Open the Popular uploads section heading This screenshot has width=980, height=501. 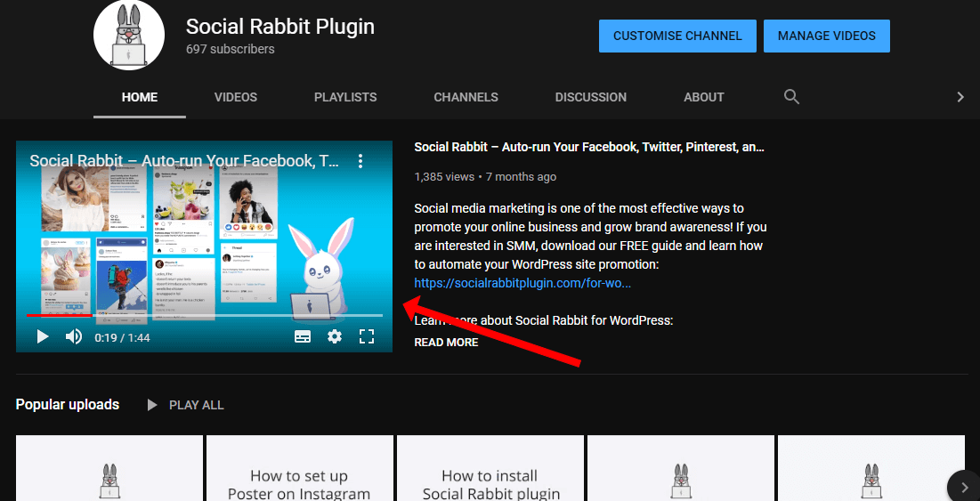pos(68,404)
